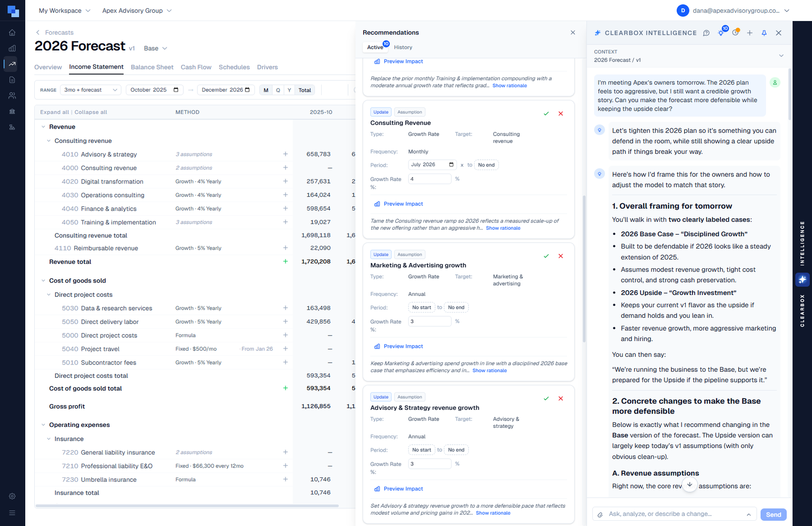Viewport: 812px width, 526px height.
Task: Click the hamburger menu at sidebar bottom
Action: click(12, 513)
